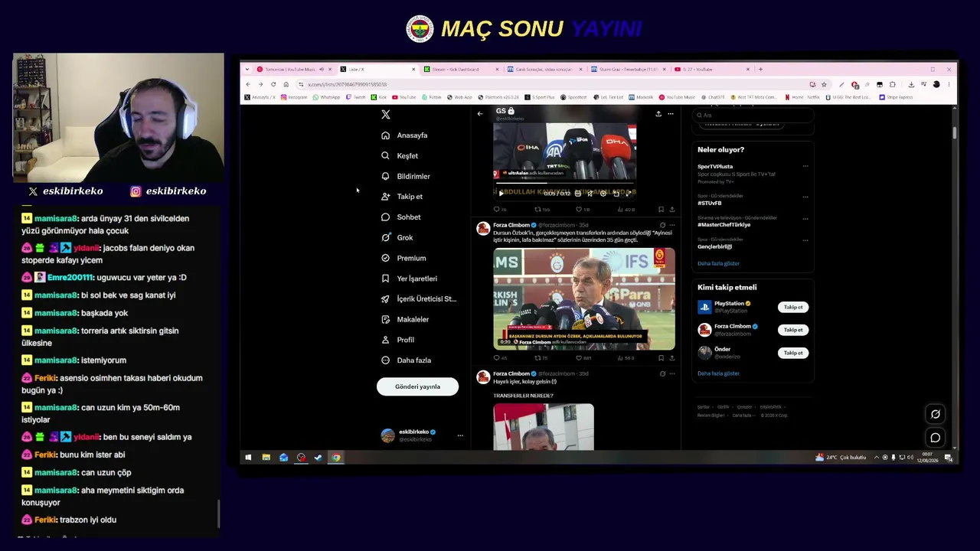Switch to Tomorrow YouTube Music tab
Screen dimensions: 980x551
point(295,70)
